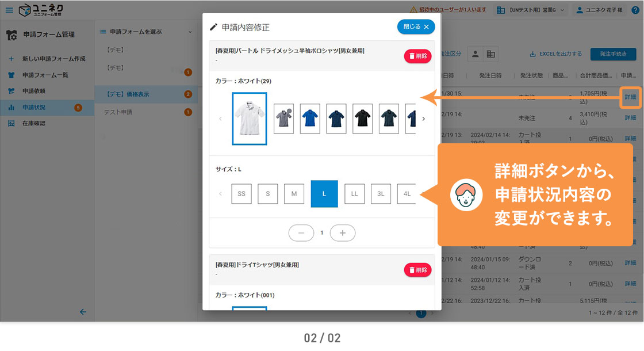Viewport: 644px width, 351px height.
Task: Click the person icon for order classification
Action: point(476,54)
